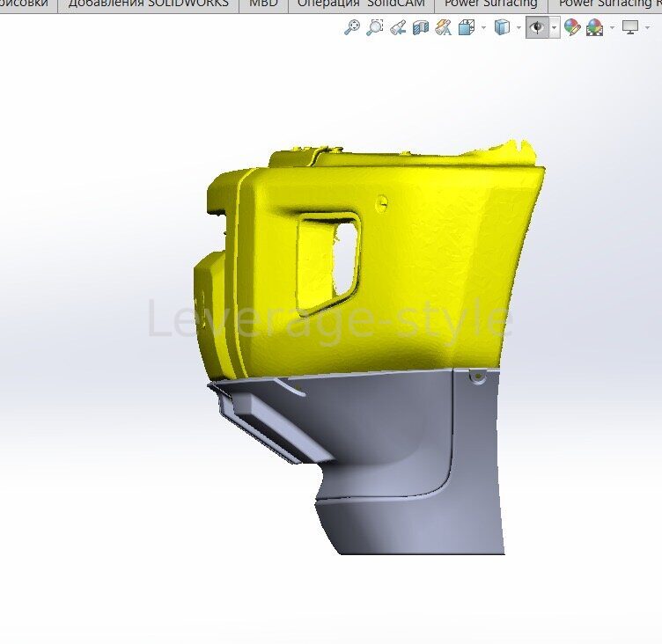Open Dynamic Annotation Views tool
The image size is (662, 644).
tap(443, 27)
